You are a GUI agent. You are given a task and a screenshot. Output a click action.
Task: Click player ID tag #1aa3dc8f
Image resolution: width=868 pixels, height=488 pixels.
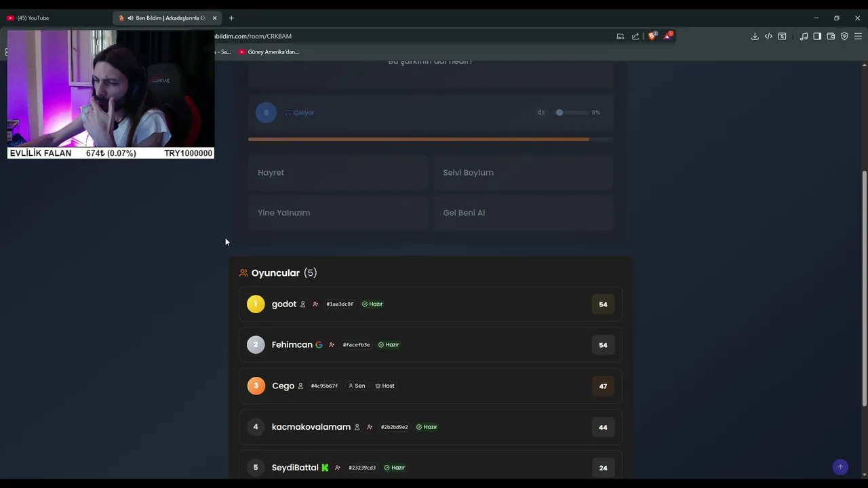[x=340, y=304]
